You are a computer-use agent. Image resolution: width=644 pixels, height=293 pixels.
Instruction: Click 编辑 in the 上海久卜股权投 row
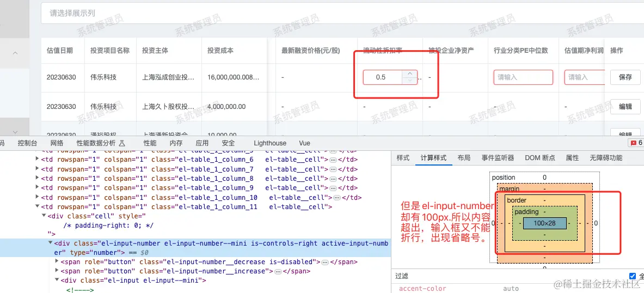point(625,106)
